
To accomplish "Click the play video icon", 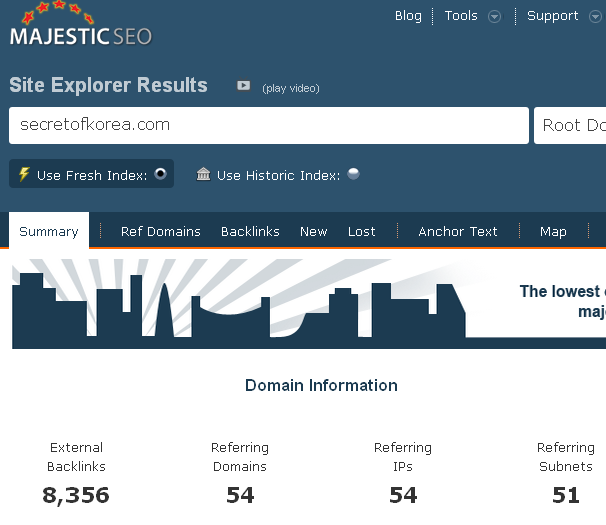I will point(243,85).
